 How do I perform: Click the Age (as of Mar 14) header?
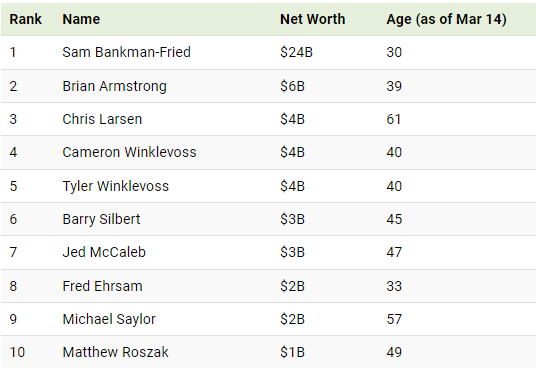click(x=446, y=19)
